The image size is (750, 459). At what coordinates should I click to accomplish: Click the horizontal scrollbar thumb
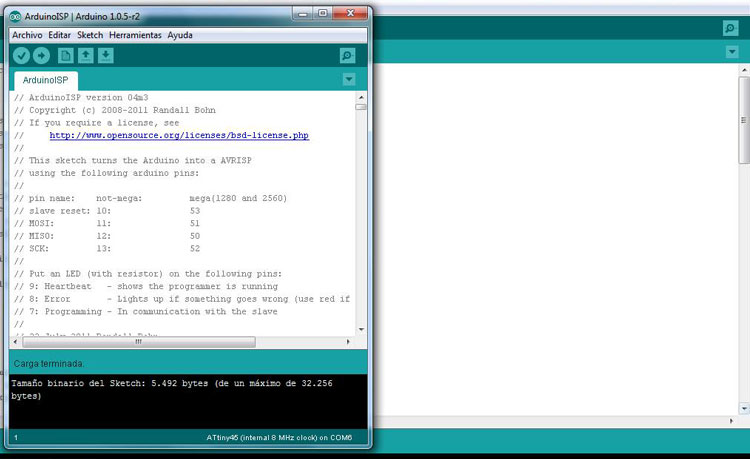pos(139,342)
